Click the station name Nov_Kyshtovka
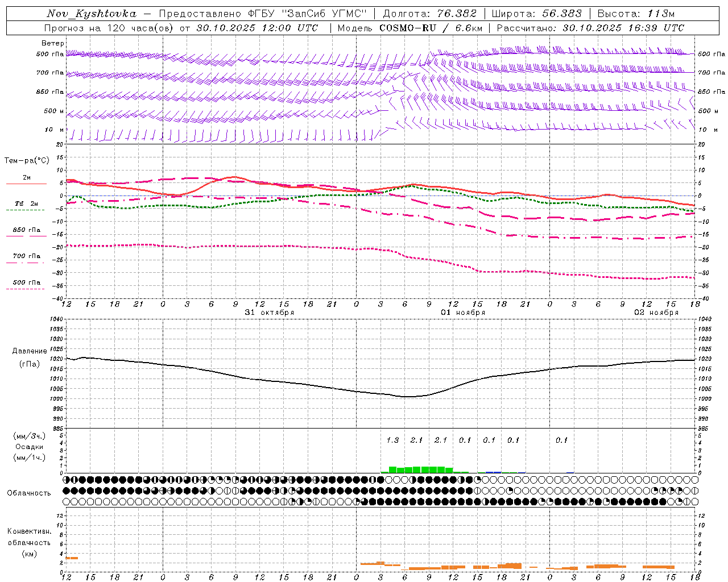 [x=92, y=14]
